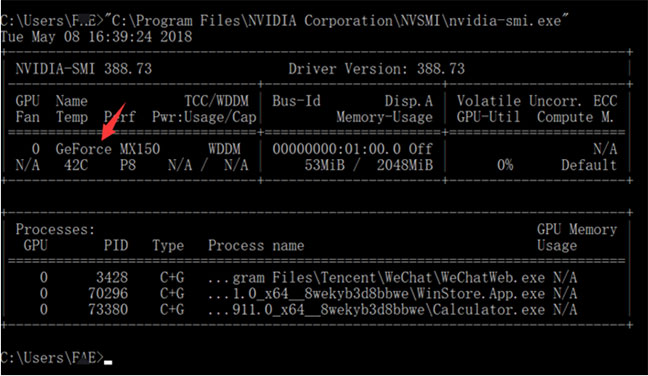The width and height of the screenshot is (648, 376).
Task: Click the 'Type' column header
Action: pyautogui.click(x=168, y=245)
